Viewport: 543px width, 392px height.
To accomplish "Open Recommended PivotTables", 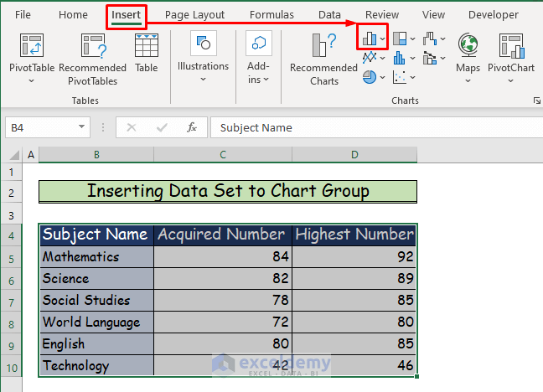I will [92, 59].
